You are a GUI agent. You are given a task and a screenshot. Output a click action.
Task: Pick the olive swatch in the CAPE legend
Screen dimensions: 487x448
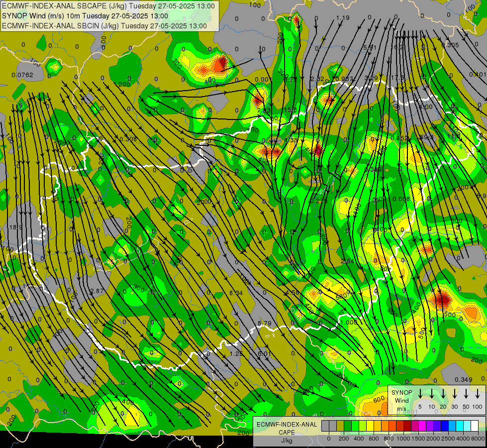click(340, 426)
